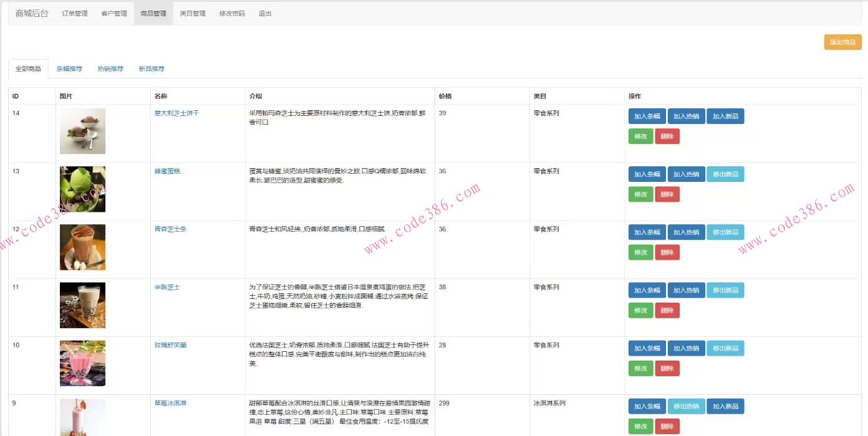Screen dimensions: 868x436
Task: Click the 玫瑰舒芙蕾 product image
Action: pos(82,363)
